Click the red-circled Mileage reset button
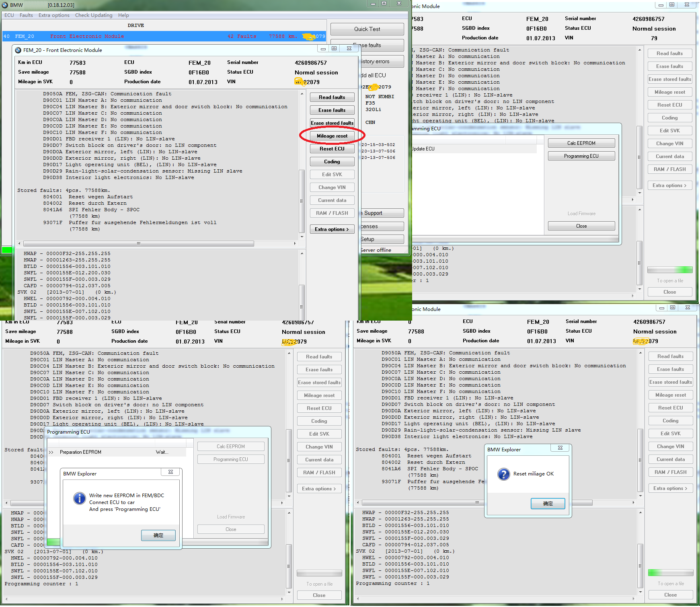Screen dimensions: 700x607 pos(332,136)
